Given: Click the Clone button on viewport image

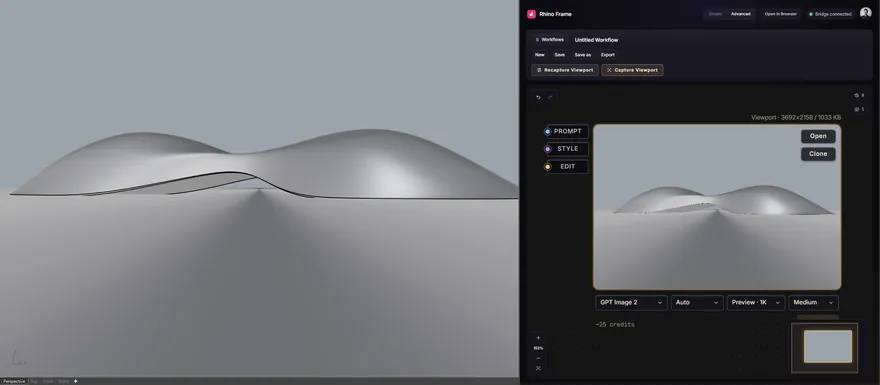Looking at the screenshot, I should pos(818,154).
